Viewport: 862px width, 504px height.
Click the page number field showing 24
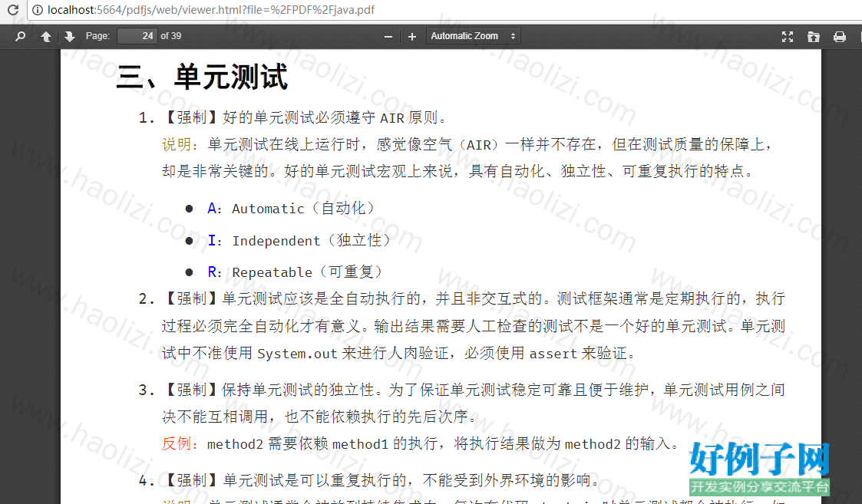pyautogui.click(x=137, y=36)
